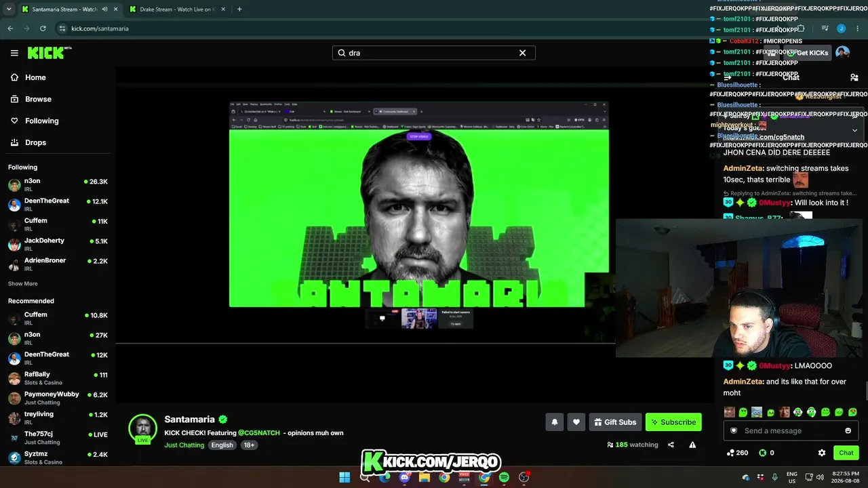Follow Santamaria with the heart button
This screenshot has height=488, width=868.
coord(576,422)
